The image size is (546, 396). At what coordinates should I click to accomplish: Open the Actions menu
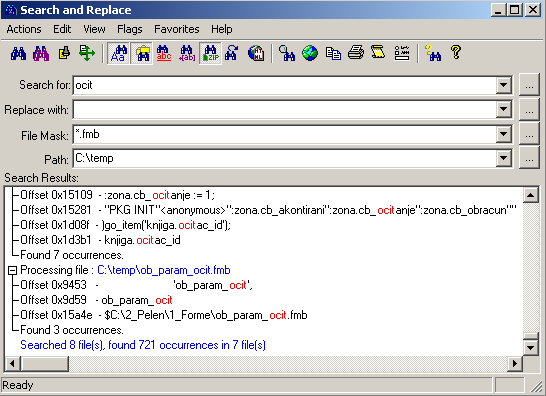coord(24,29)
